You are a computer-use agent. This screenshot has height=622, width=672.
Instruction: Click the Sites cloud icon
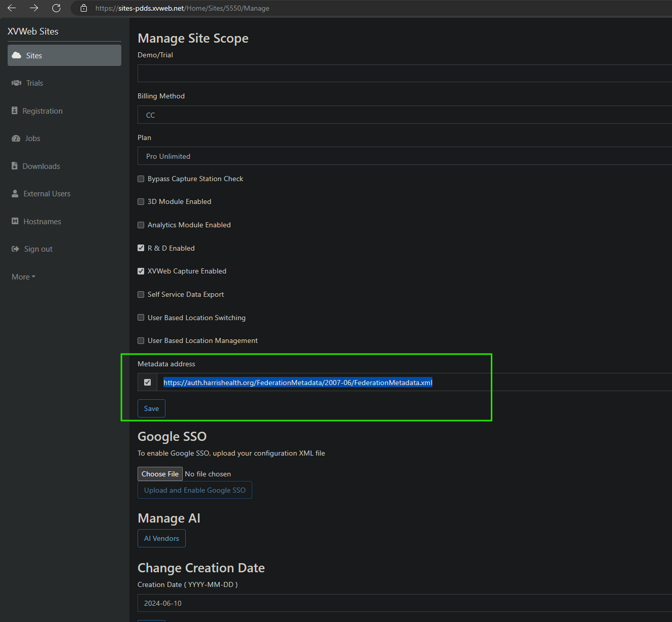tap(16, 55)
